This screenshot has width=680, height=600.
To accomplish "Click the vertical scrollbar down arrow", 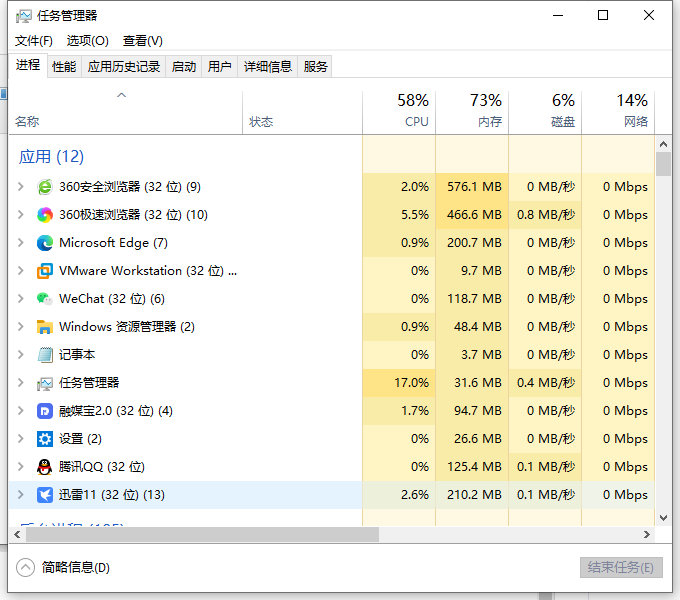I will tap(663, 517).
